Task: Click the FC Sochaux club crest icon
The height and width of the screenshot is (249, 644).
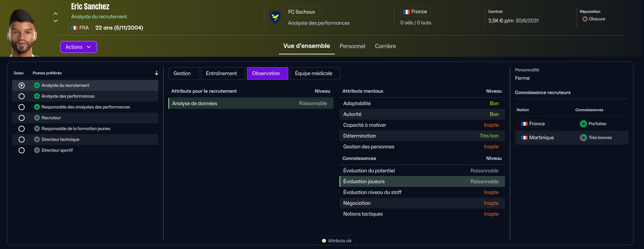Action: 275,17
